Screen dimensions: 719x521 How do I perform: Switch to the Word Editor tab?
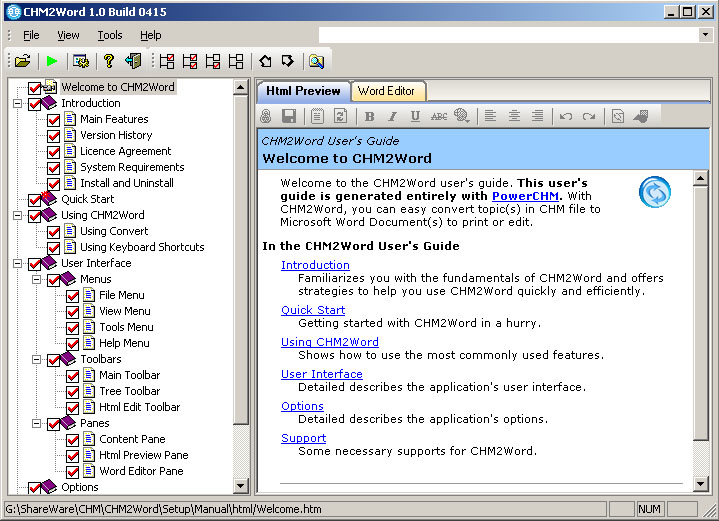pos(386,91)
